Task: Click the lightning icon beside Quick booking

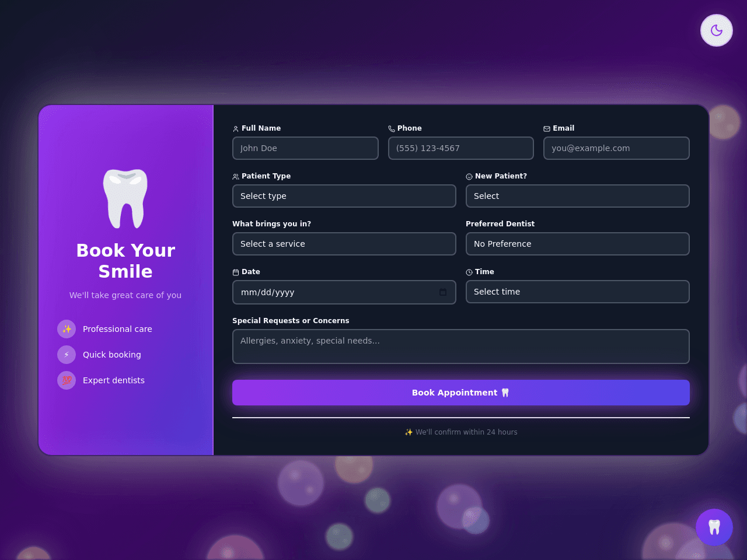Action: (x=67, y=355)
